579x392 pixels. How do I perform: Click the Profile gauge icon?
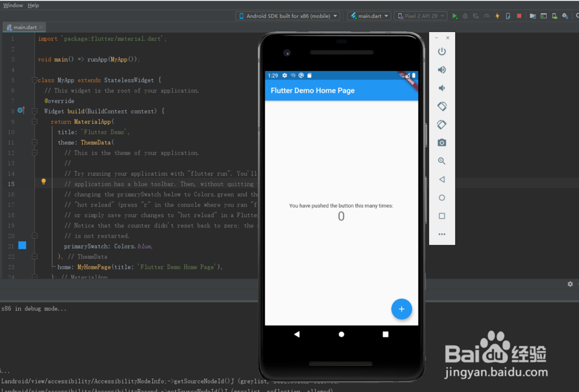click(x=487, y=16)
